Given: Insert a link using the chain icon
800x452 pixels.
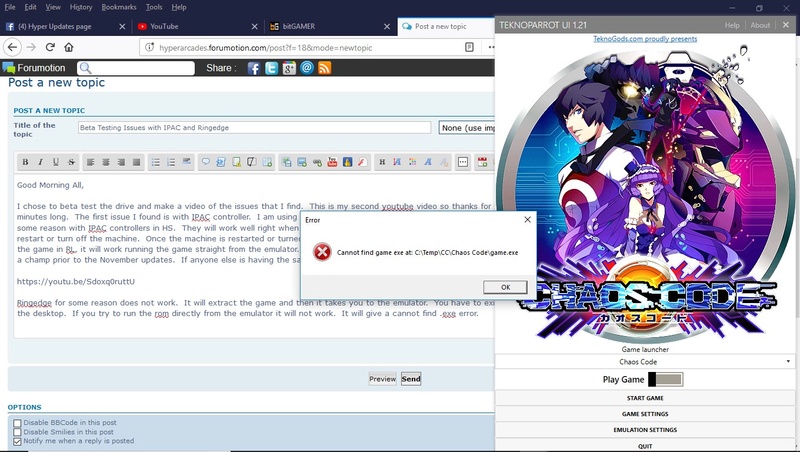Looking at the screenshot, I should 317,162.
